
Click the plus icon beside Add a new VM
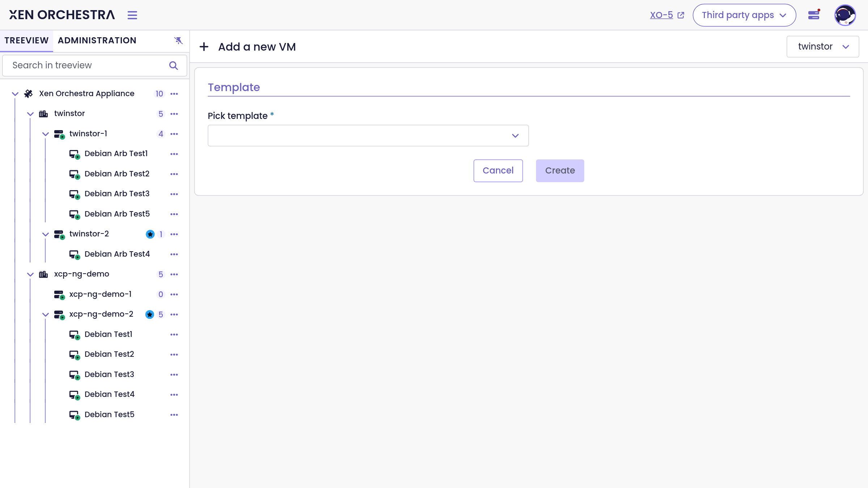click(204, 47)
